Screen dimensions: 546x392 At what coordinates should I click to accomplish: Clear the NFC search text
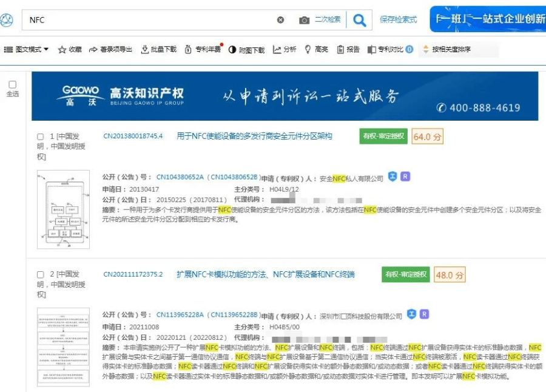coord(280,20)
